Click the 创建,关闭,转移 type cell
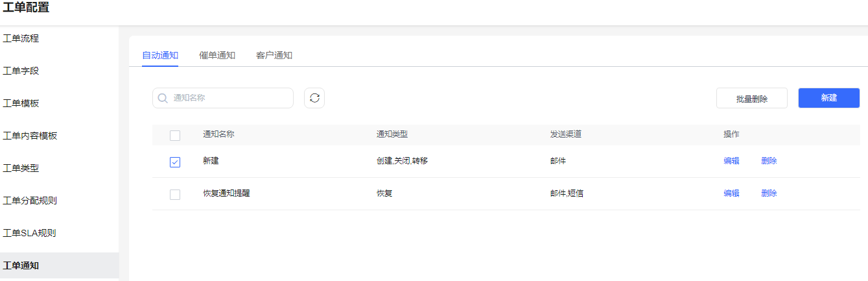The height and width of the screenshot is (281, 868). tap(402, 160)
